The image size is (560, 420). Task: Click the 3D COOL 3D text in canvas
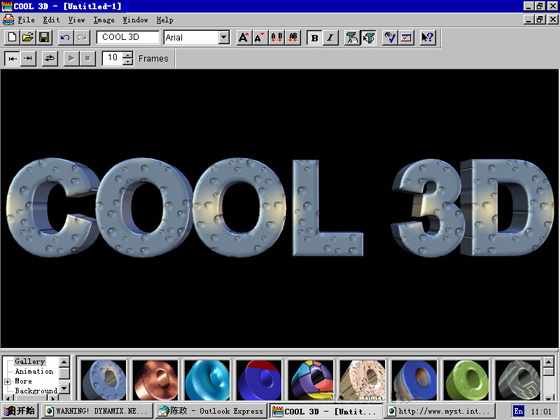(x=280, y=207)
